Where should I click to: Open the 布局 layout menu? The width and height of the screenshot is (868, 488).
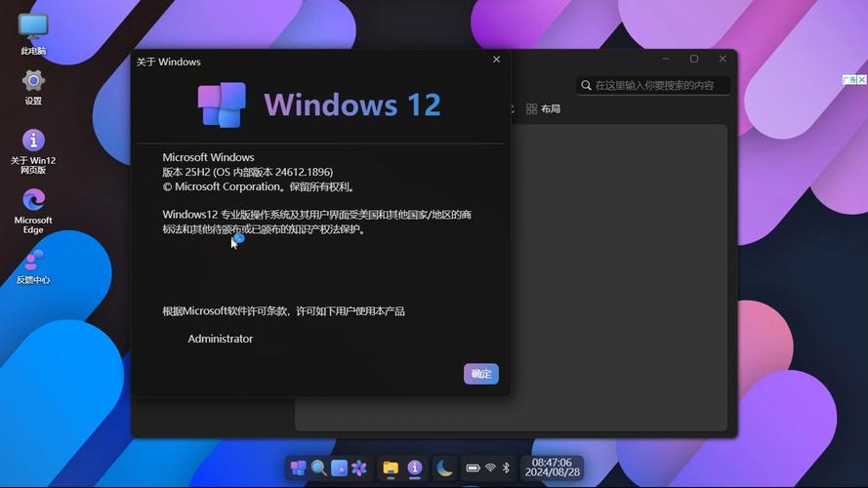click(543, 109)
